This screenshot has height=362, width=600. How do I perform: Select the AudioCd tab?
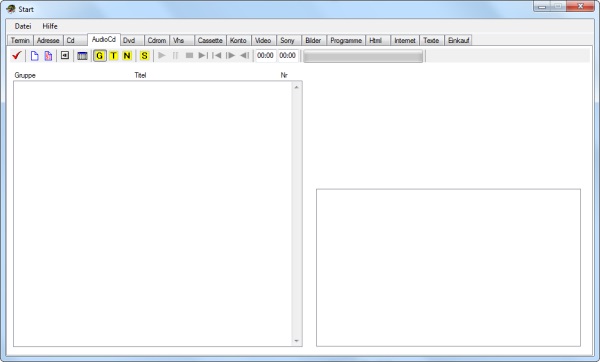pos(104,39)
